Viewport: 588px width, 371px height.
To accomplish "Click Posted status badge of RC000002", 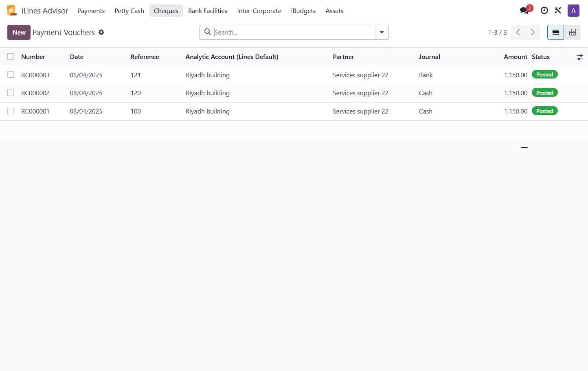I will pos(544,93).
